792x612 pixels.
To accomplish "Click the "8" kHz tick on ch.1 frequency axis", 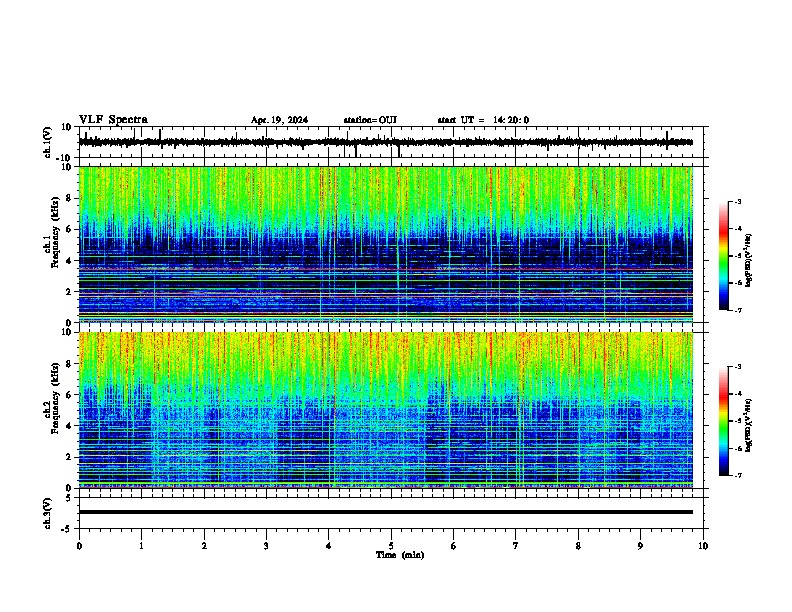I will (70, 198).
